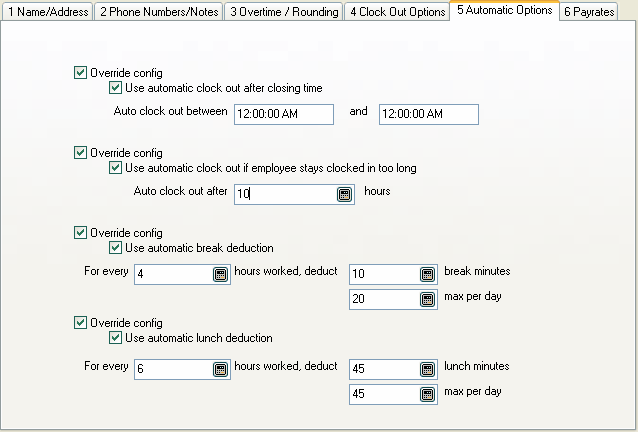Open calculator for lunch max per day field
The height and width of the screenshot is (432, 638).
pos(427,395)
